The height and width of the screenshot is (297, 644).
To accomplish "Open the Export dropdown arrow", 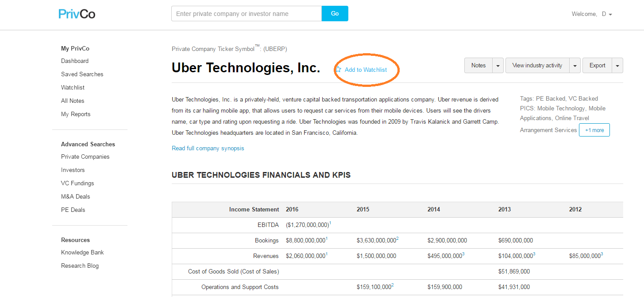I will click(617, 66).
